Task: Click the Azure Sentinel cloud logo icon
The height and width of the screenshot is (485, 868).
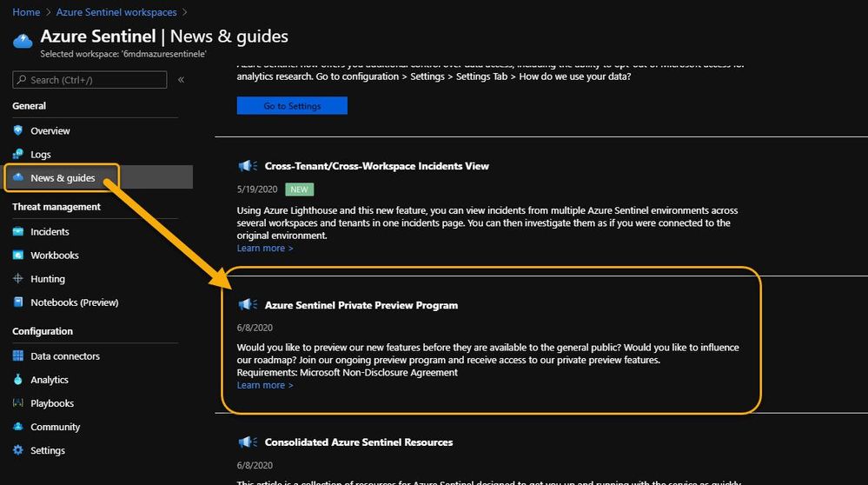Action: tap(23, 41)
